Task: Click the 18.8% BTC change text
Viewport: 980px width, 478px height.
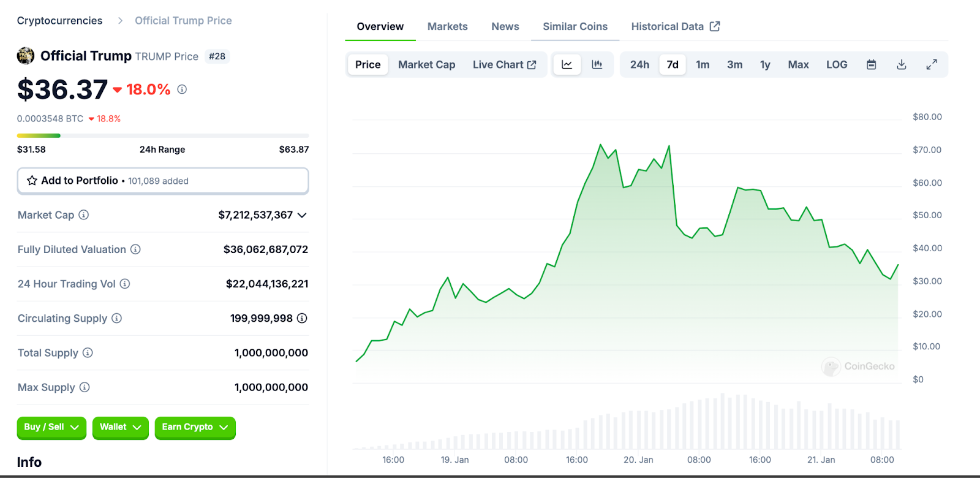Action: click(108, 119)
